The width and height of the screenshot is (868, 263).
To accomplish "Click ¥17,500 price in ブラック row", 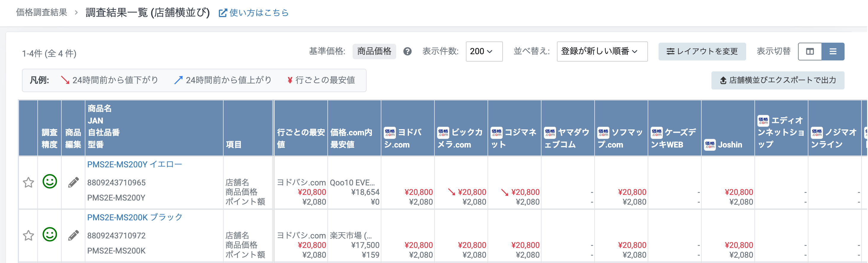I will (365, 245).
